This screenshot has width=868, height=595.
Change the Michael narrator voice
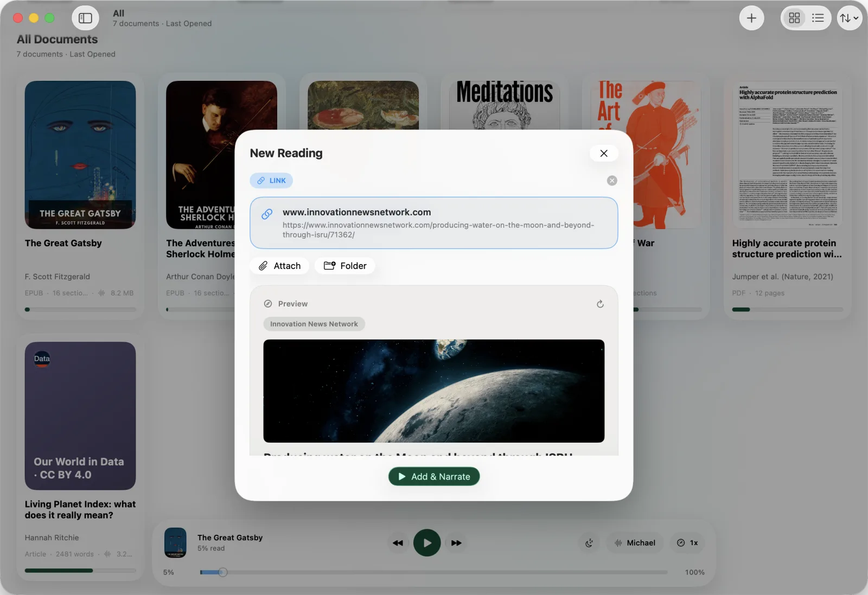635,543
